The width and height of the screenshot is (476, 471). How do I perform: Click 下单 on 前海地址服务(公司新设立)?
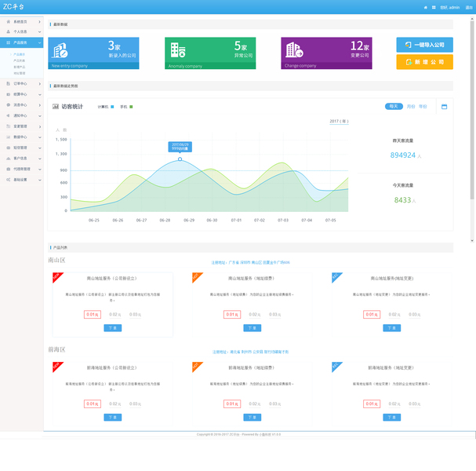113,417
